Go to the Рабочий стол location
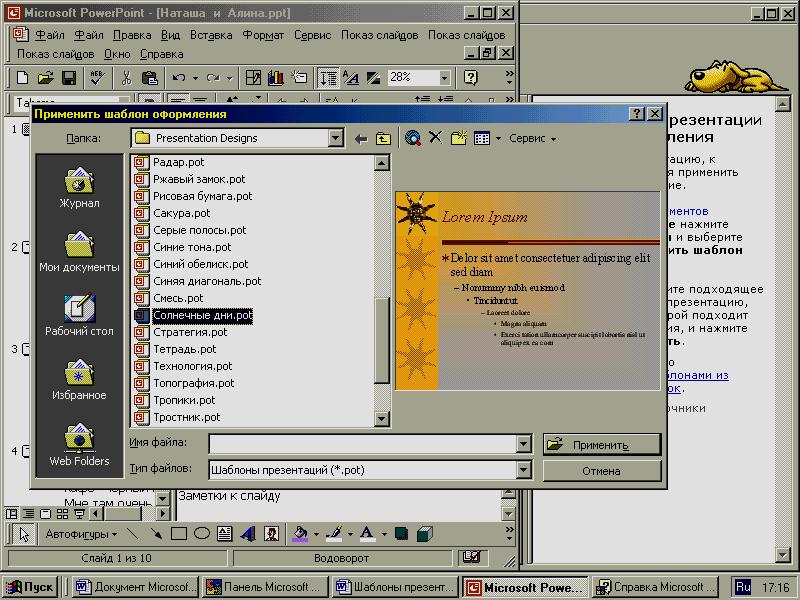The image size is (800, 600). point(79,315)
